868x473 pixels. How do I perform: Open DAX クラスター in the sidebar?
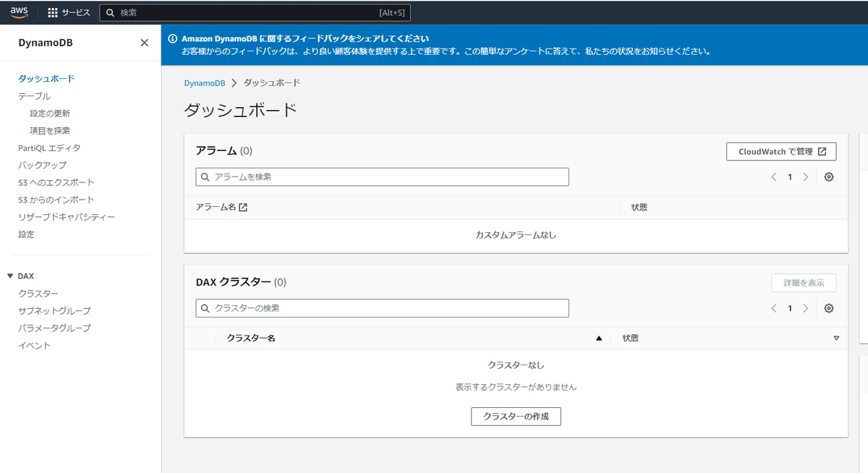pyautogui.click(x=38, y=294)
